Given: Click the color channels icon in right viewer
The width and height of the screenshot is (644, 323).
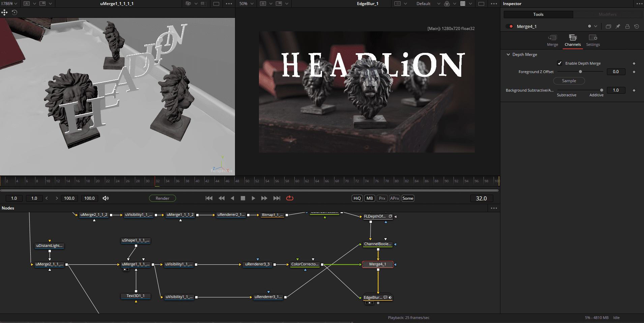Looking at the screenshot, I should coord(447,4).
